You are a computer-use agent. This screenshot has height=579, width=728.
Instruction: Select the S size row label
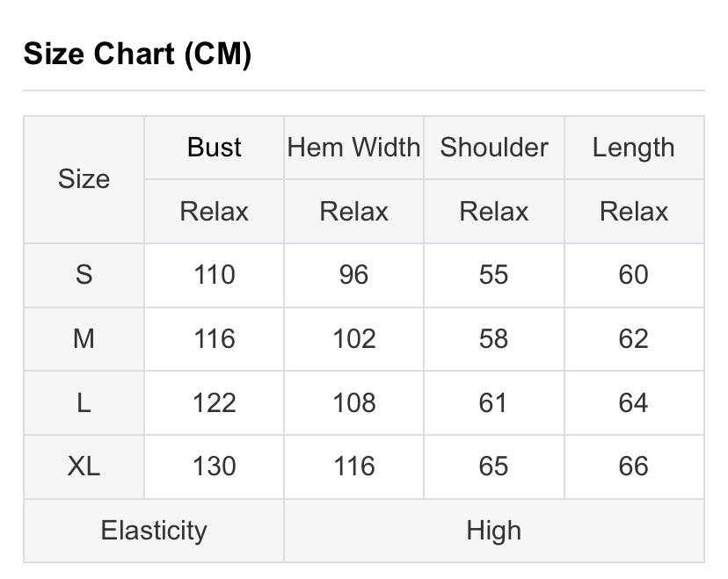click(84, 275)
